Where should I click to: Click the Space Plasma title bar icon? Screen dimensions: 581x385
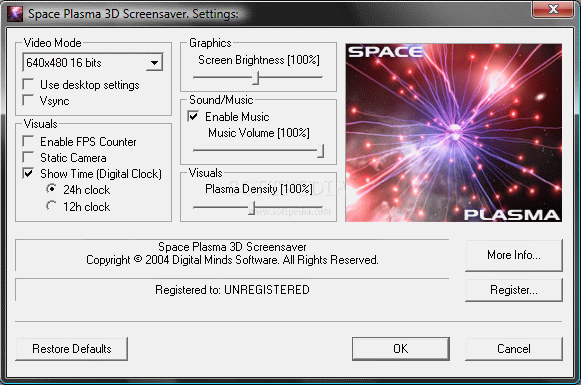point(15,14)
